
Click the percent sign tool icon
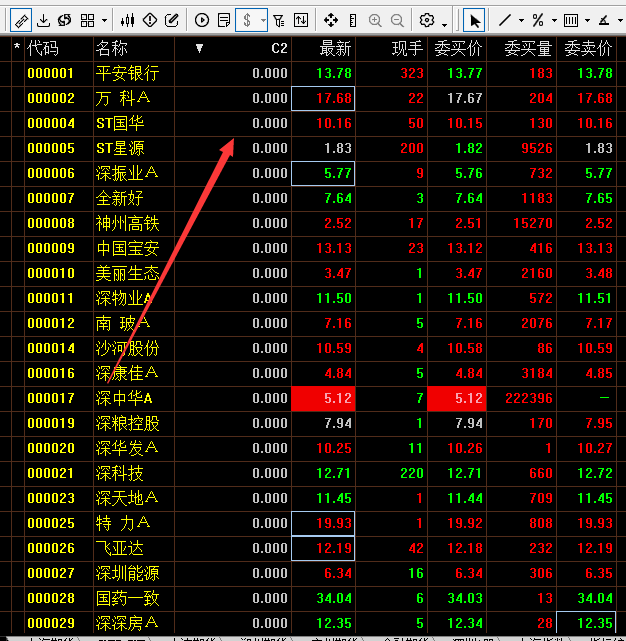click(538, 20)
